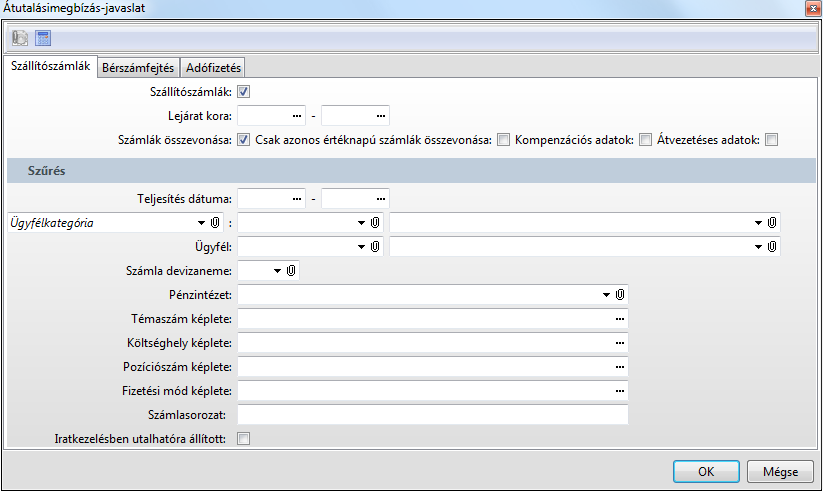Switch to the Bérszámfejtés tab
Viewport: 823px width, 492px height.
click(138, 68)
